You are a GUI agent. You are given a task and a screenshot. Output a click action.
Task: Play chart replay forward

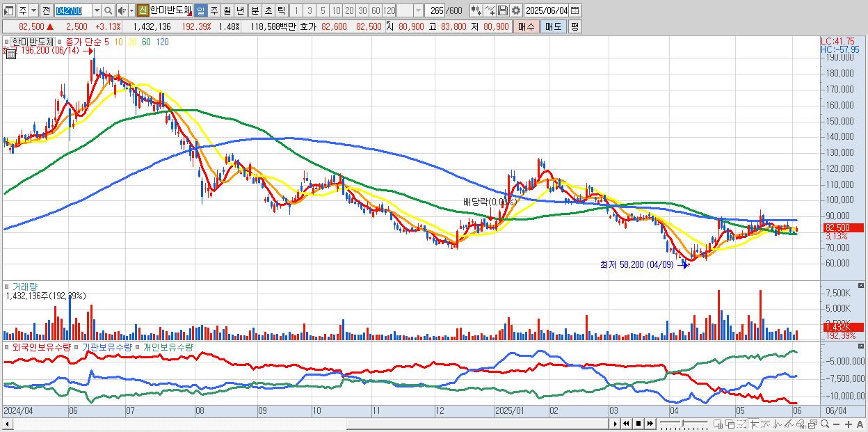616,424
